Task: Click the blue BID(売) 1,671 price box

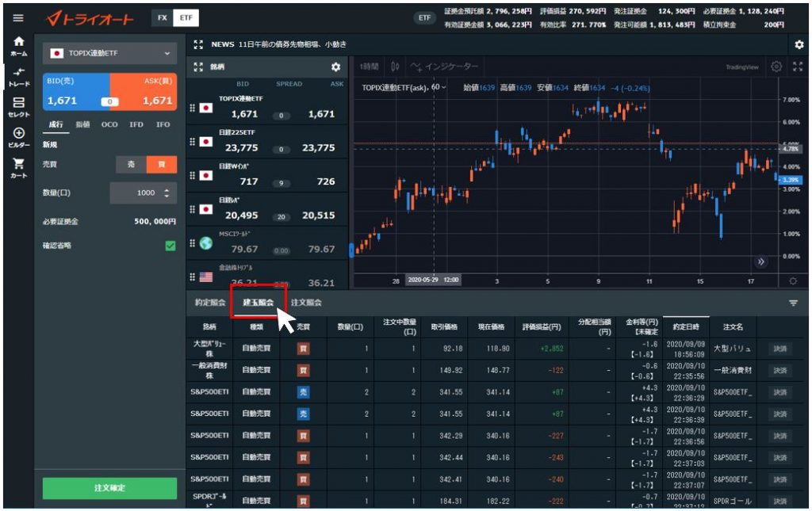Action: (76, 92)
